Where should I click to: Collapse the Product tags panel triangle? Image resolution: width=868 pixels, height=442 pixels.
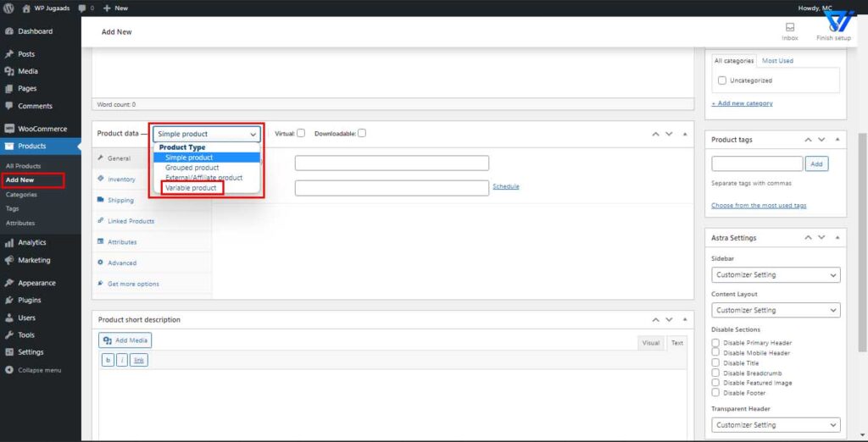pyautogui.click(x=837, y=140)
